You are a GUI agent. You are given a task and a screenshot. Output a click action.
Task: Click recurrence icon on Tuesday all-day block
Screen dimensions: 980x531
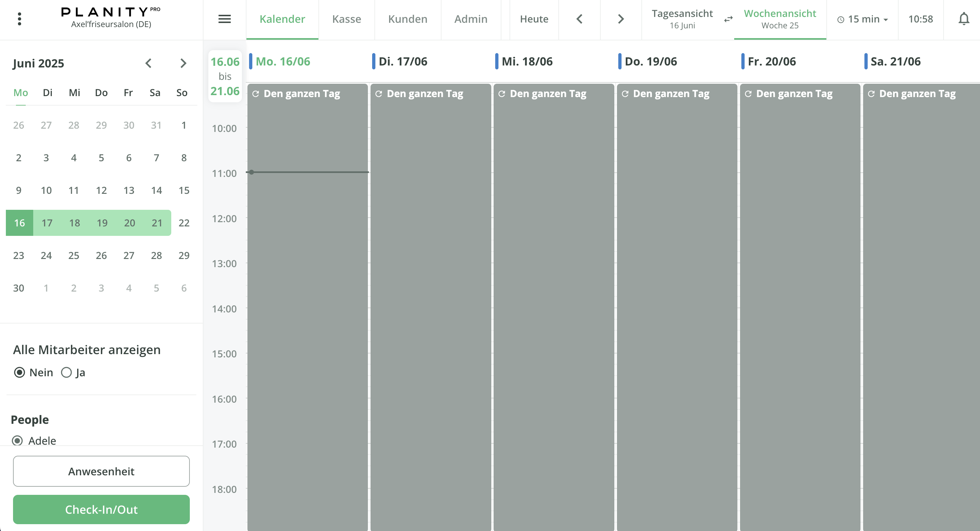point(379,93)
